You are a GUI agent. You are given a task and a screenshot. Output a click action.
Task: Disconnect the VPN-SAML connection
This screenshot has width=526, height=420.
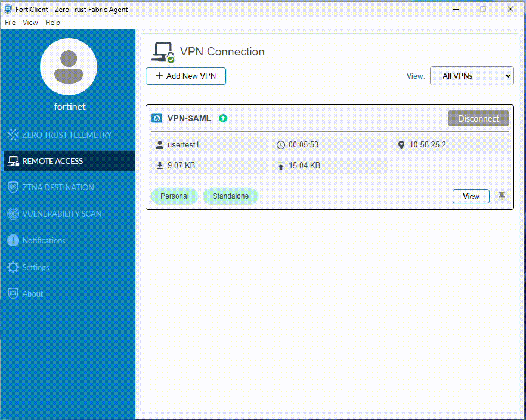(x=478, y=118)
